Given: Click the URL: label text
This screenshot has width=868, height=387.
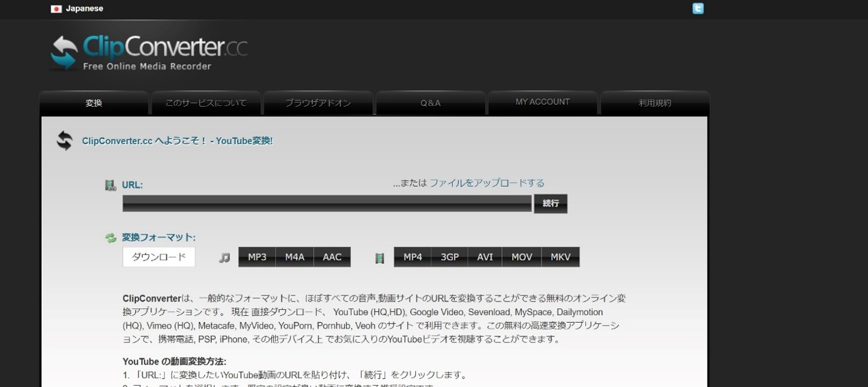Looking at the screenshot, I should [132, 185].
